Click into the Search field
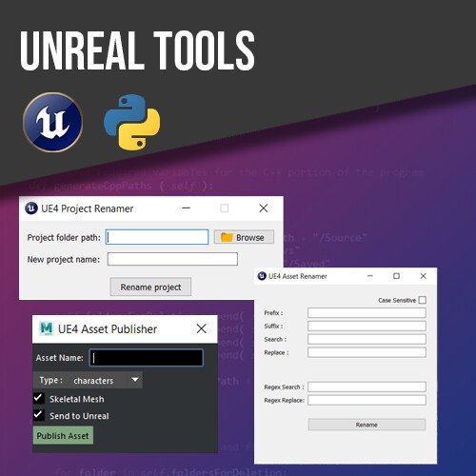The height and width of the screenshot is (476, 476). pyautogui.click(x=367, y=339)
